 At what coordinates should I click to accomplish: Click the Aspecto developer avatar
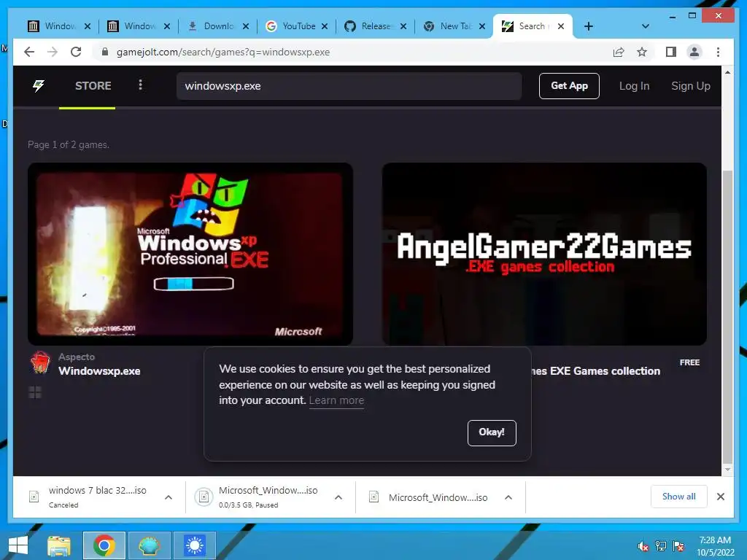(x=40, y=363)
